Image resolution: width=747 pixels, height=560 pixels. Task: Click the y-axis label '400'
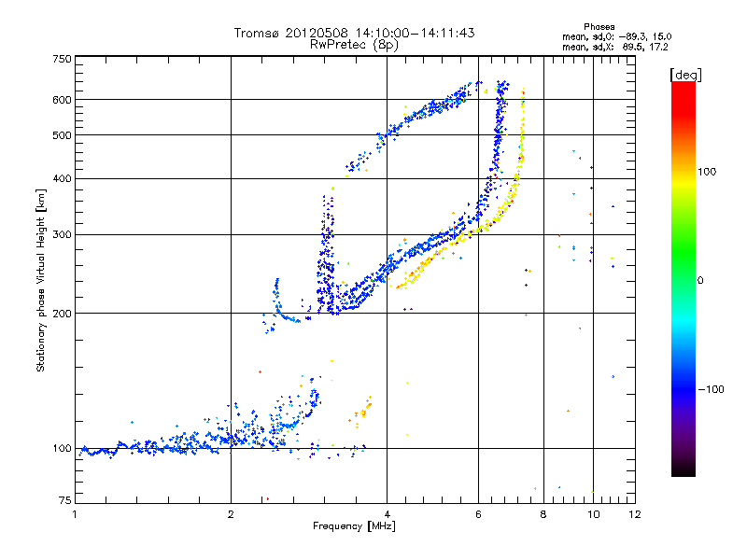(x=62, y=179)
